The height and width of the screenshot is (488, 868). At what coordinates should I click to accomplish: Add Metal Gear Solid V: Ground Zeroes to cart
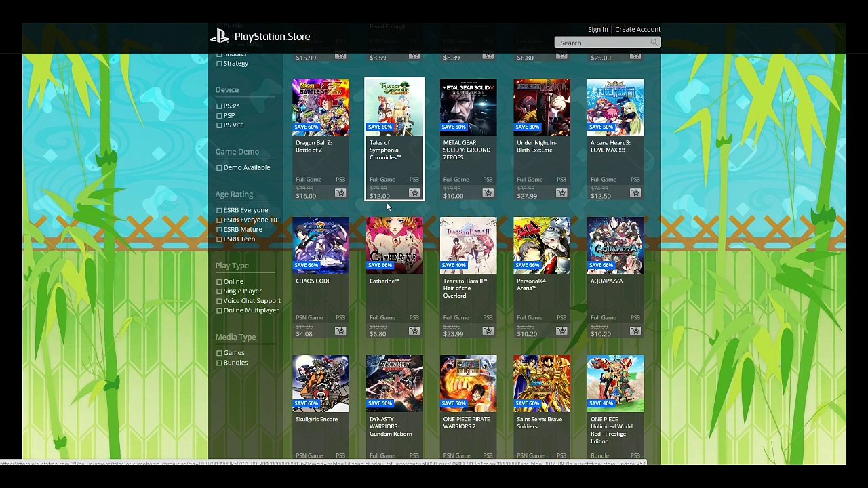pyautogui.click(x=488, y=193)
